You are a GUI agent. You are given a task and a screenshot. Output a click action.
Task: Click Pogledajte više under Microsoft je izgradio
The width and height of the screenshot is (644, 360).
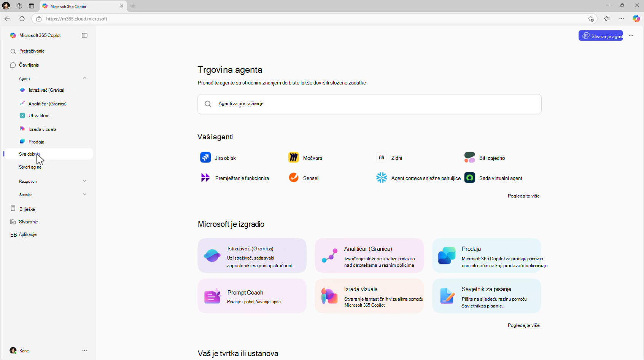tap(523, 325)
